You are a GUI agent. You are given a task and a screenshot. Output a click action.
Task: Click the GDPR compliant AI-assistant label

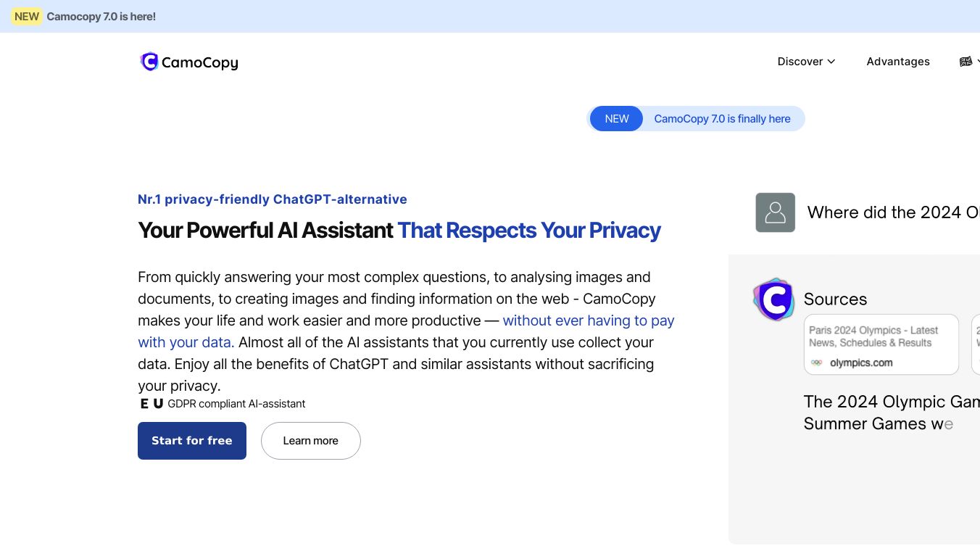236,404
